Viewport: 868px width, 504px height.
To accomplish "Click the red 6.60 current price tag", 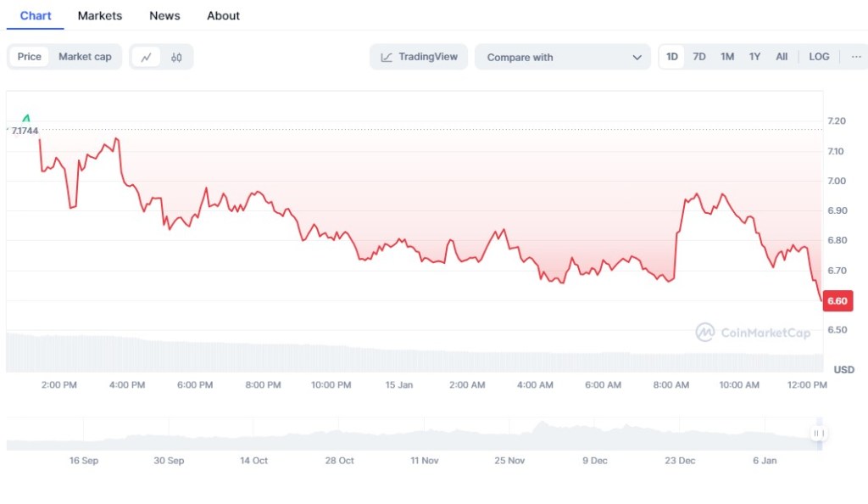I will click(837, 301).
